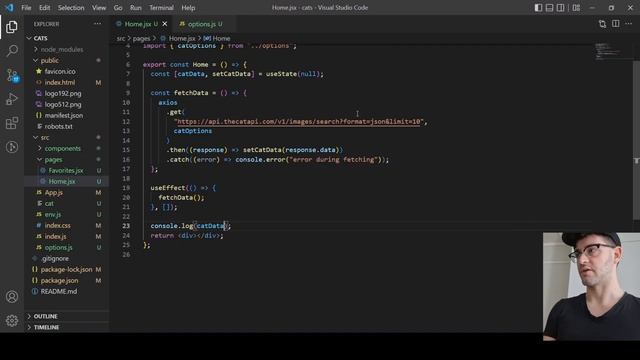Select Home.jsx in the explorer tree
The image size is (640, 360).
pos(67,182)
